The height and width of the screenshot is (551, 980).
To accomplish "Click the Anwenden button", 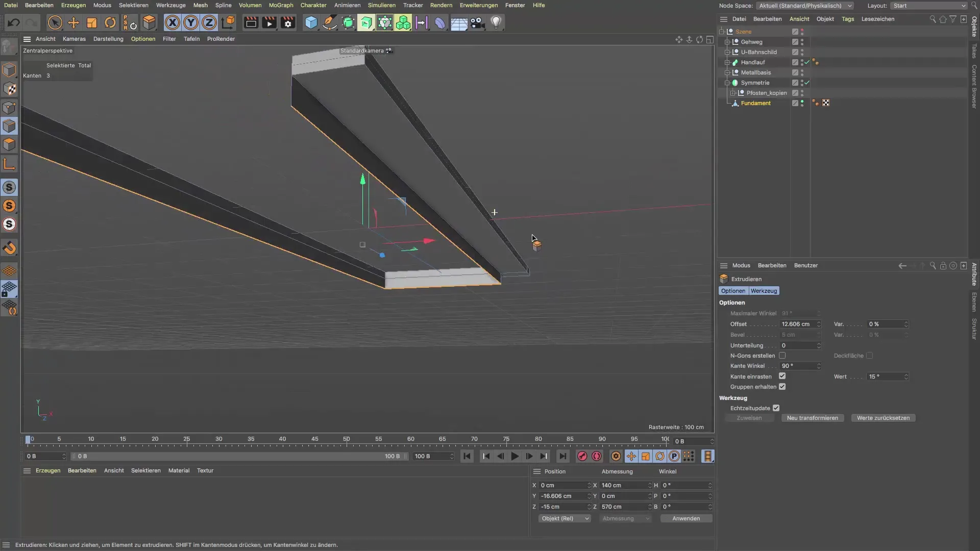I will click(686, 518).
